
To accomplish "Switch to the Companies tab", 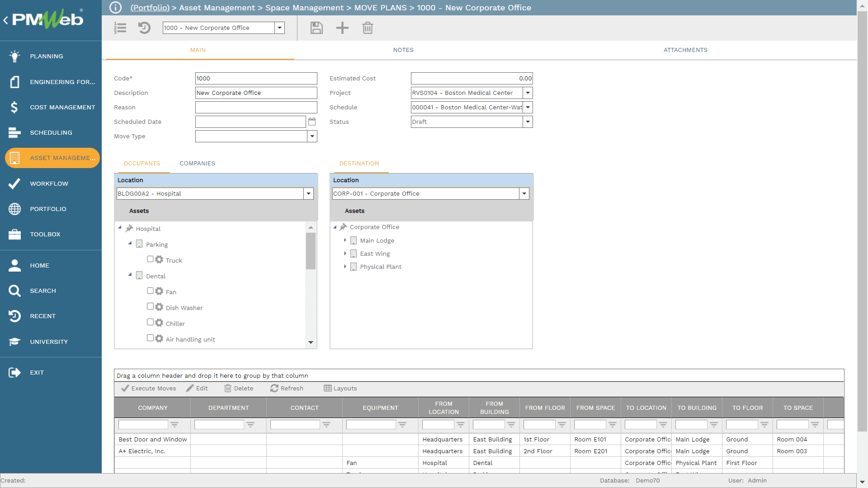I will click(197, 164).
